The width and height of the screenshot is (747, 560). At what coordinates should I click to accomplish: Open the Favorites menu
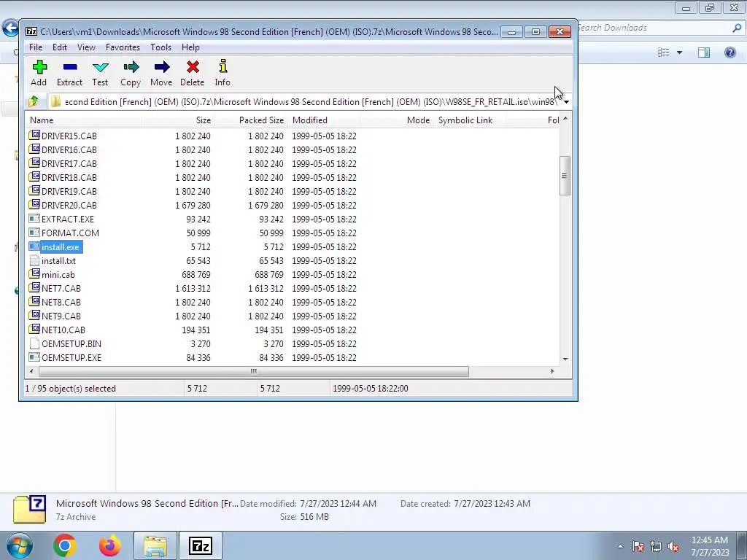[x=123, y=47]
